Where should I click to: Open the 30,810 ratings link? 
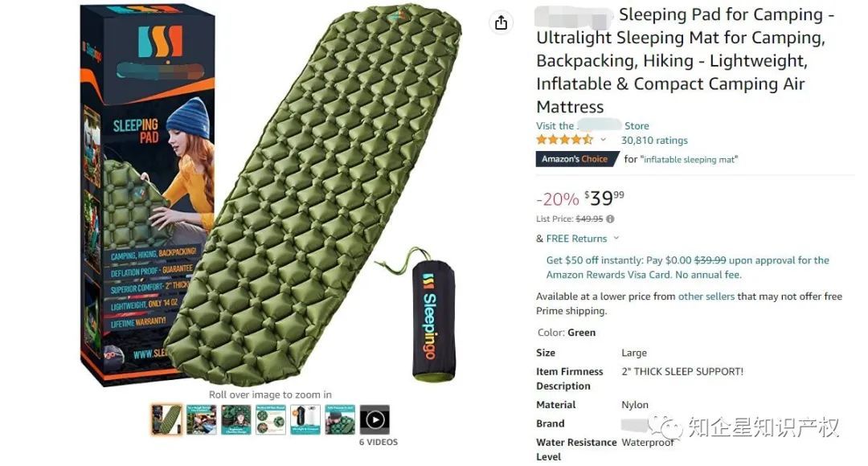point(654,141)
